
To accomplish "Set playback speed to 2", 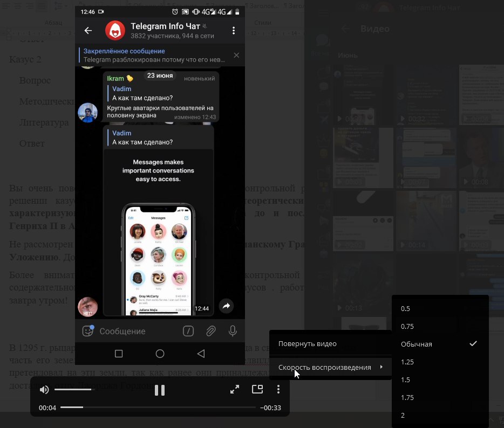I will [x=440, y=415].
